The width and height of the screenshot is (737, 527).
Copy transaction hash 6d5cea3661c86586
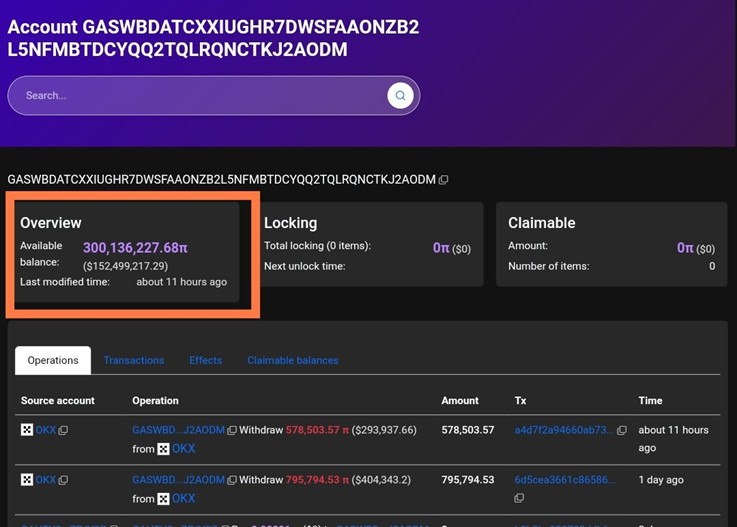click(519, 498)
